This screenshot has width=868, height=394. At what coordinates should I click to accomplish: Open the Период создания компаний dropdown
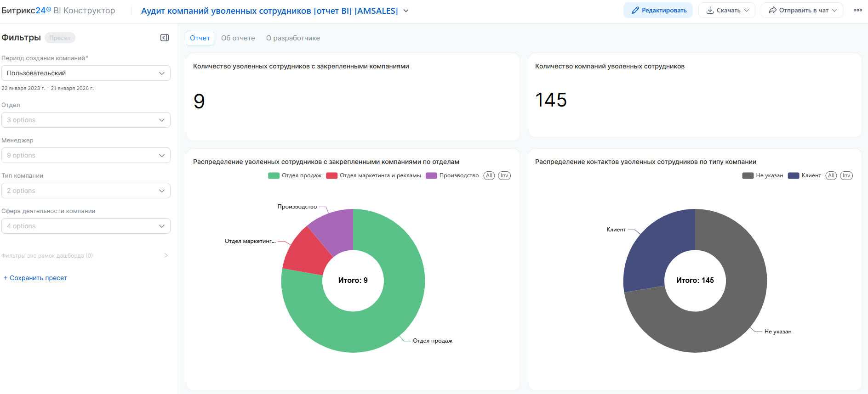(x=86, y=73)
